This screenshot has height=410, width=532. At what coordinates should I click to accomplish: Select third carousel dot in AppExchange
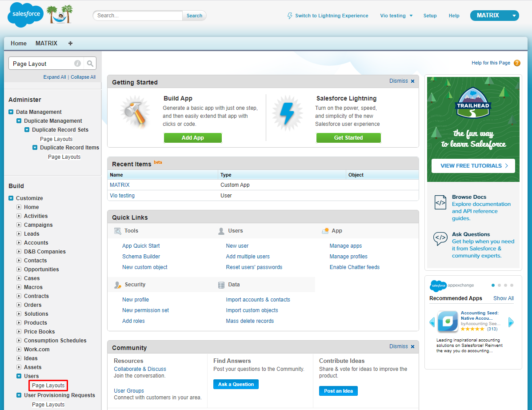pyautogui.click(x=505, y=285)
